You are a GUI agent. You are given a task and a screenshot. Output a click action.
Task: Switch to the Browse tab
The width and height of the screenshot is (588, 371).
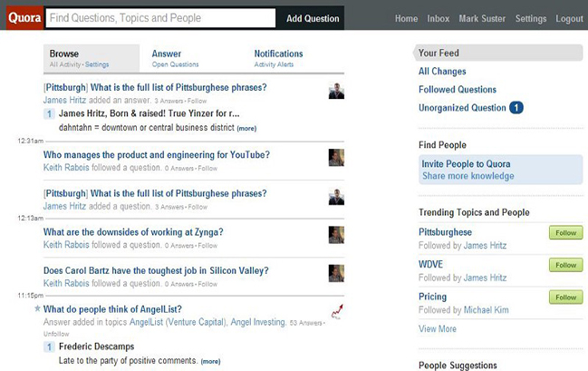92,59
